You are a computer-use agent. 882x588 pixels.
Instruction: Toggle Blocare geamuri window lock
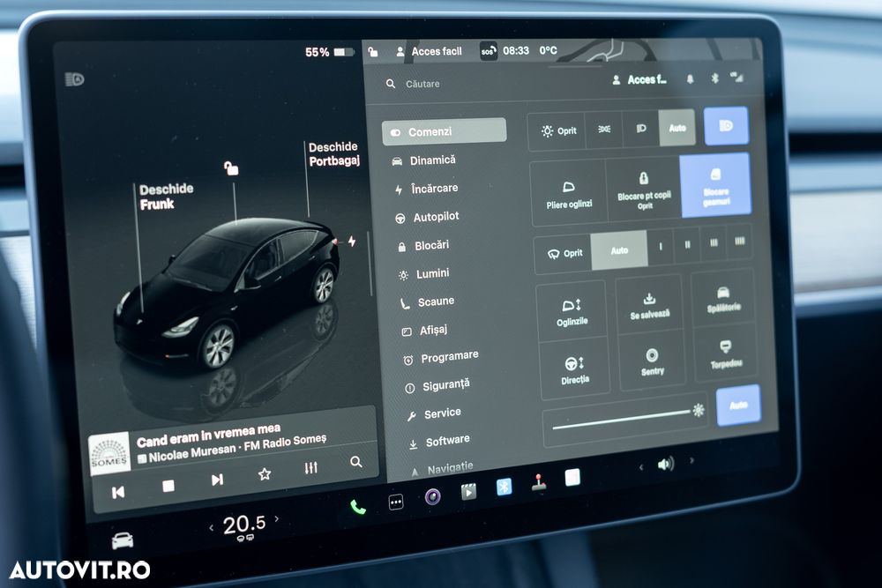[715, 185]
